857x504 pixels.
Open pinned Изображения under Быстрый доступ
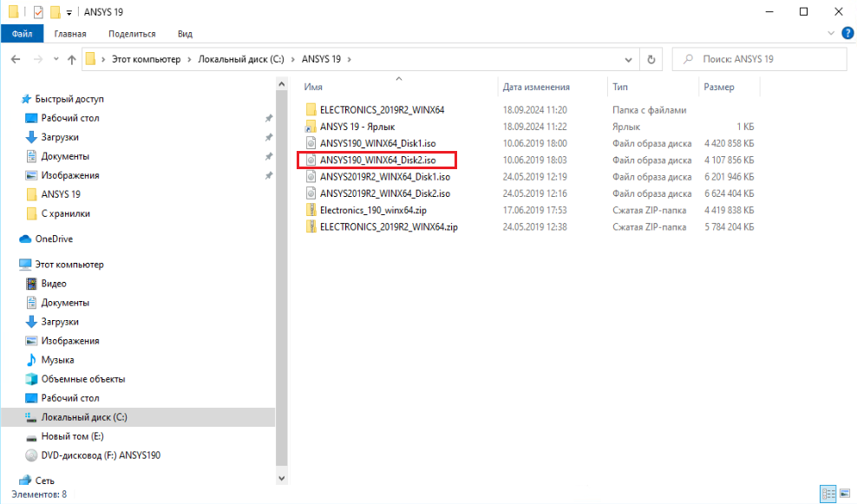pyautogui.click(x=70, y=175)
